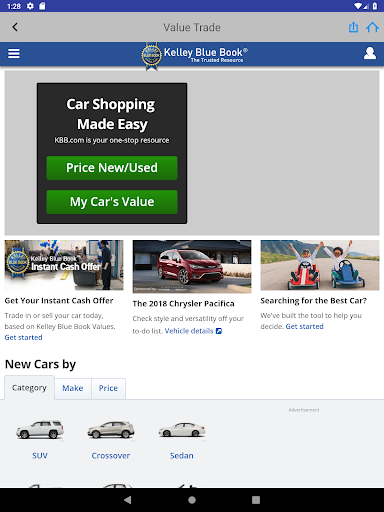Go to home via house icon
This screenshot has height=512, width=384.
372,27
